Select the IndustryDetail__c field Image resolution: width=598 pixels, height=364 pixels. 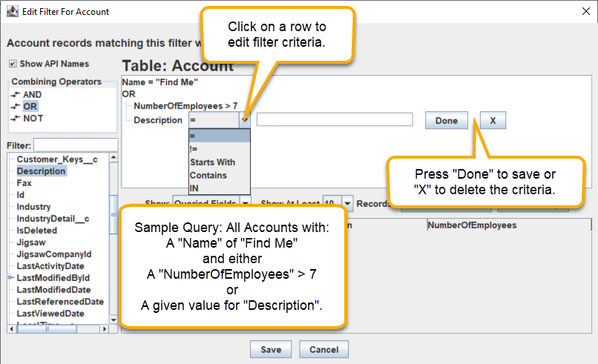click(x=53, y=219)
